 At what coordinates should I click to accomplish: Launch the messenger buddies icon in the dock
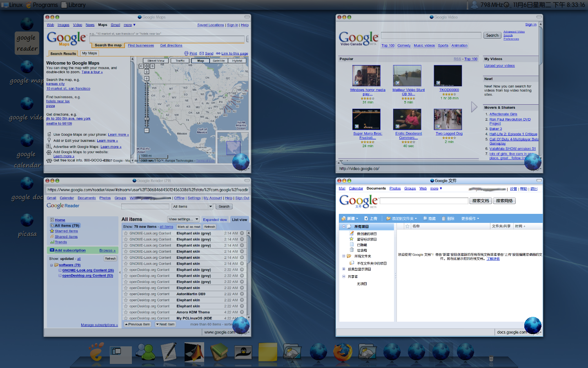point(145,352)
